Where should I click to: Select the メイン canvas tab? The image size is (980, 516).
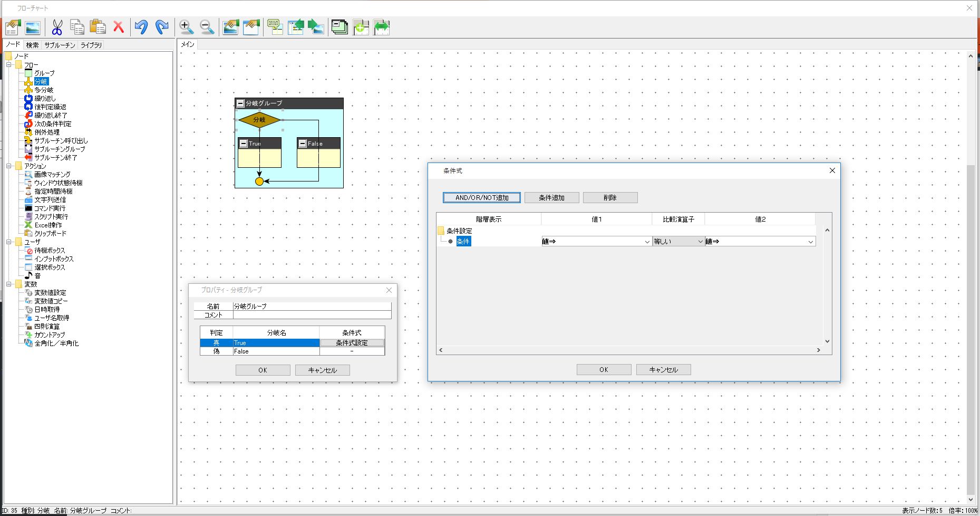pyautogui.click(x=188, y=45)
